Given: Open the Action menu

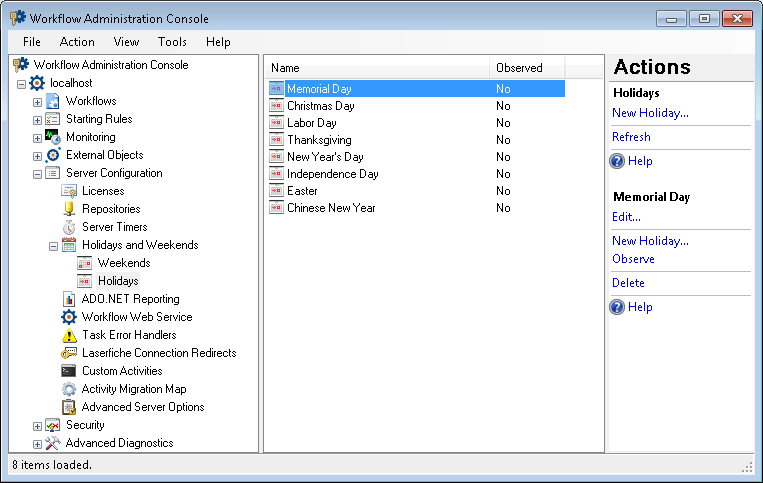Looking at the screenshot, I should pyautogui.click(x=77, y=42).
